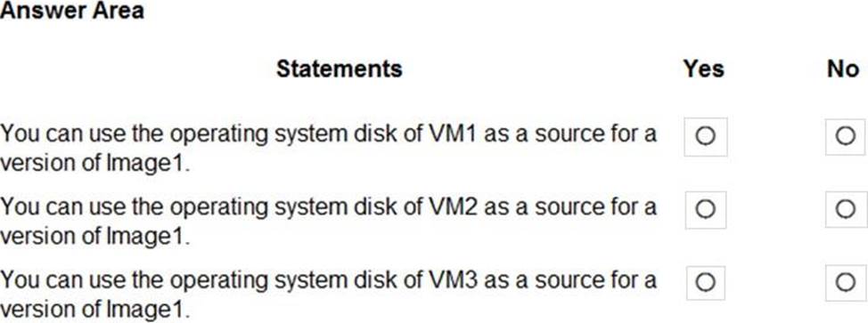
Task: Click the statement text about VM2 disk
Action: pos(328,222)
